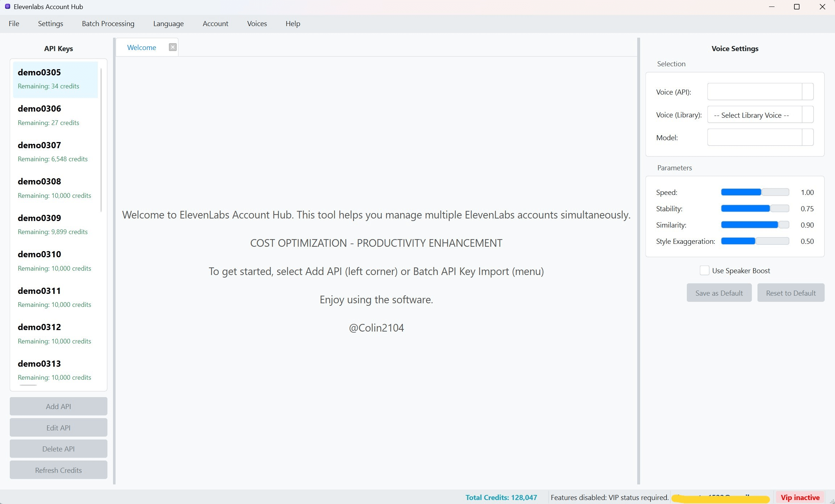Click Reset to Default button
835x504 pixels.
791,293
